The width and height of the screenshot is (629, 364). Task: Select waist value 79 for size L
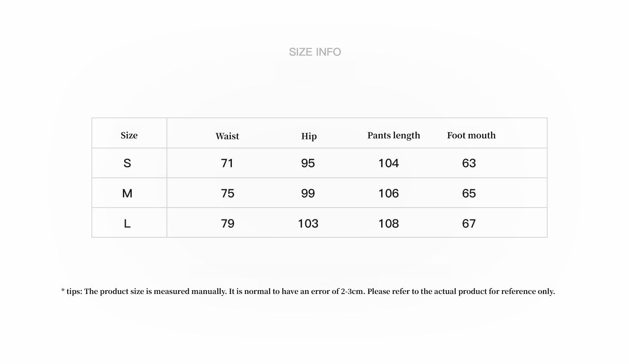pyautogui.click(x=228, y=224)
